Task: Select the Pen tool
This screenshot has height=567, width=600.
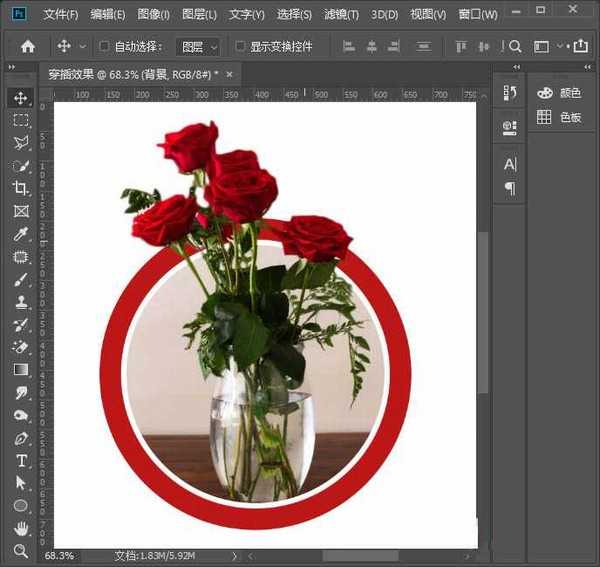Action: [21, 438]
